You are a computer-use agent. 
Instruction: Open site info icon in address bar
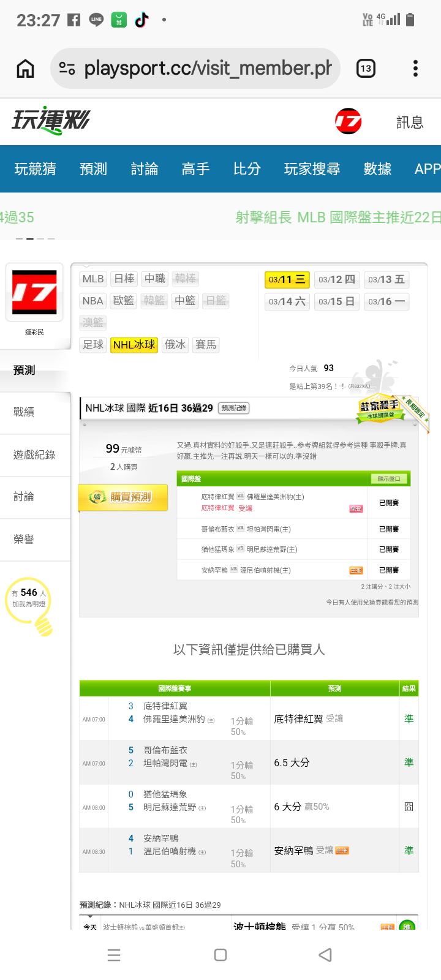[67, 69]
